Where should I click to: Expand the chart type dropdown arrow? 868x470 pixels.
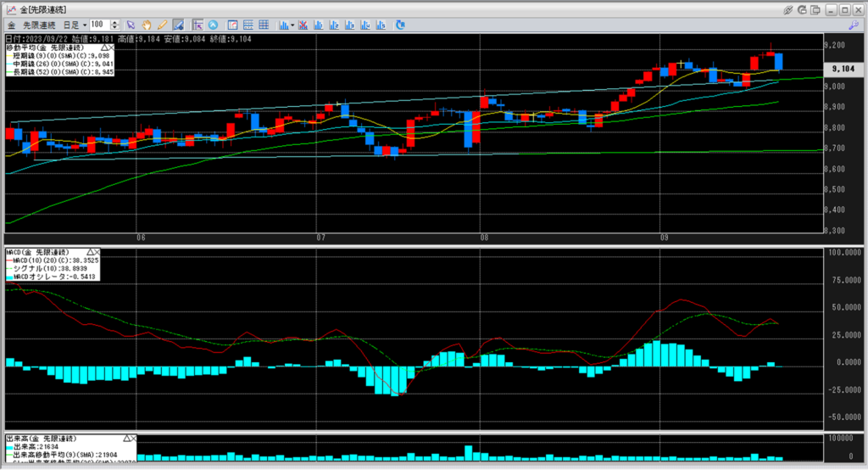tap(292, 25)
